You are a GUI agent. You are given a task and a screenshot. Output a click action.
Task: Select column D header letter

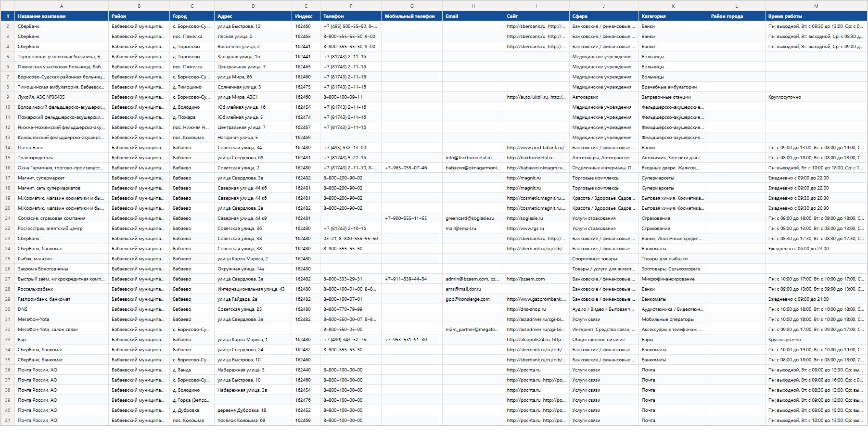253,6
